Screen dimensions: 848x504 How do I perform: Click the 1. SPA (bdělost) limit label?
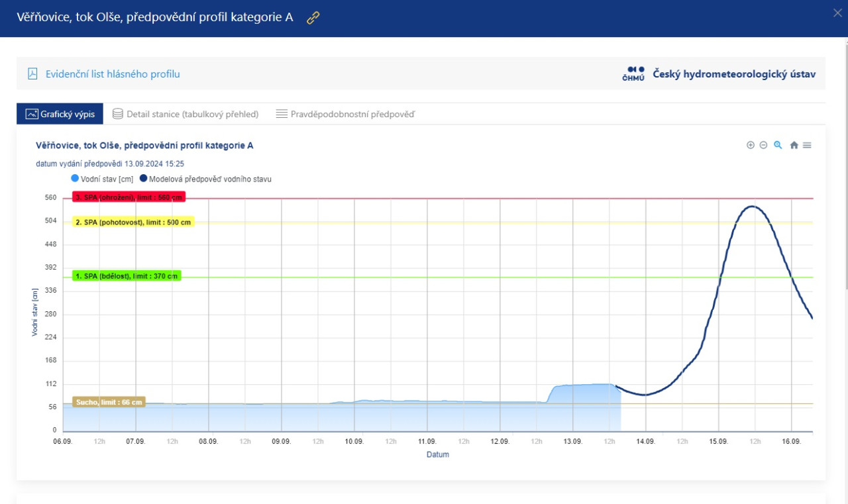pos(127,276)
